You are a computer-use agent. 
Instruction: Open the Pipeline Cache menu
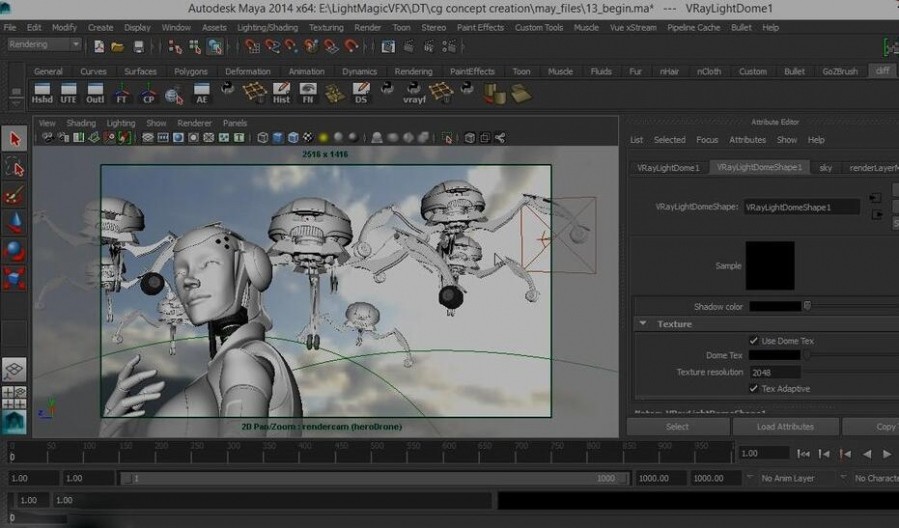click(x=693, y=28)
